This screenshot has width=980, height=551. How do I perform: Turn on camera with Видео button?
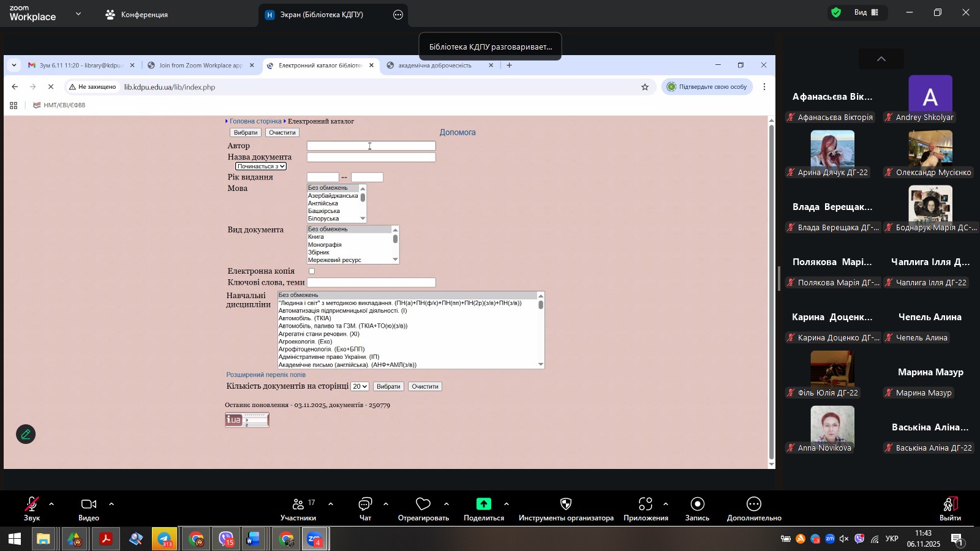(89, 504)
